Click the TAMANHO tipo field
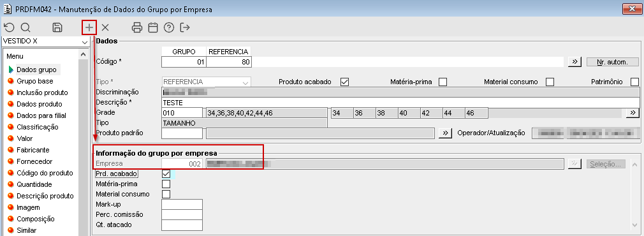The image size is (644, 236). point(244,122)
